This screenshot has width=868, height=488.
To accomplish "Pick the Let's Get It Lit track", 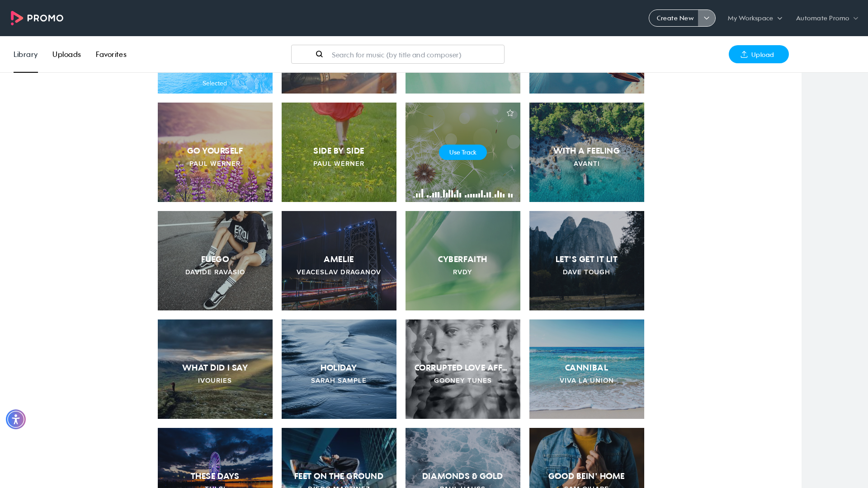I will tap(587, 261).
